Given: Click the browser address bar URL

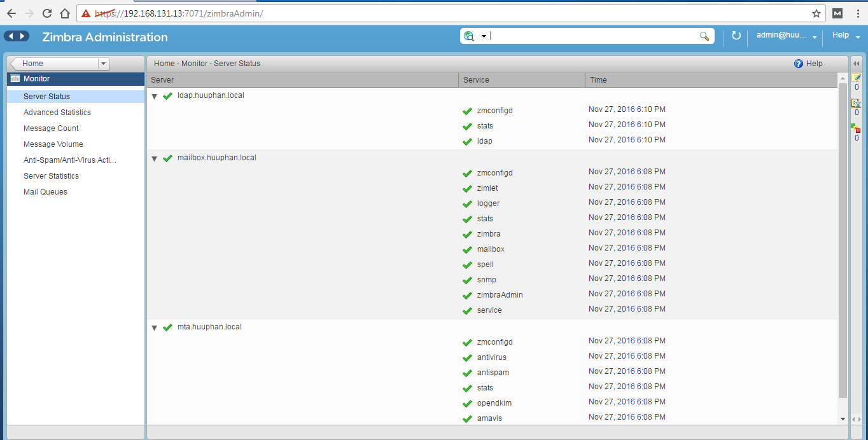Looking at the screenshot, I should [178, 13].
